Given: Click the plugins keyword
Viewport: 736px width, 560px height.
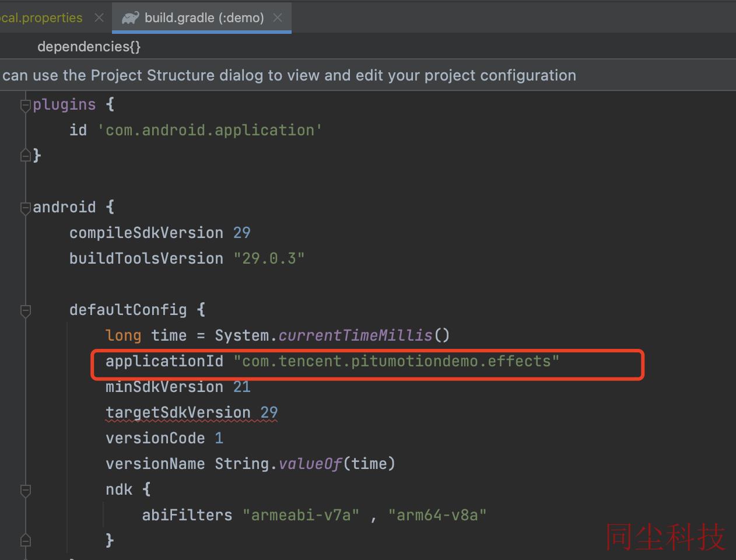Looking at the screenshot, I should click(x=64, y=105).
